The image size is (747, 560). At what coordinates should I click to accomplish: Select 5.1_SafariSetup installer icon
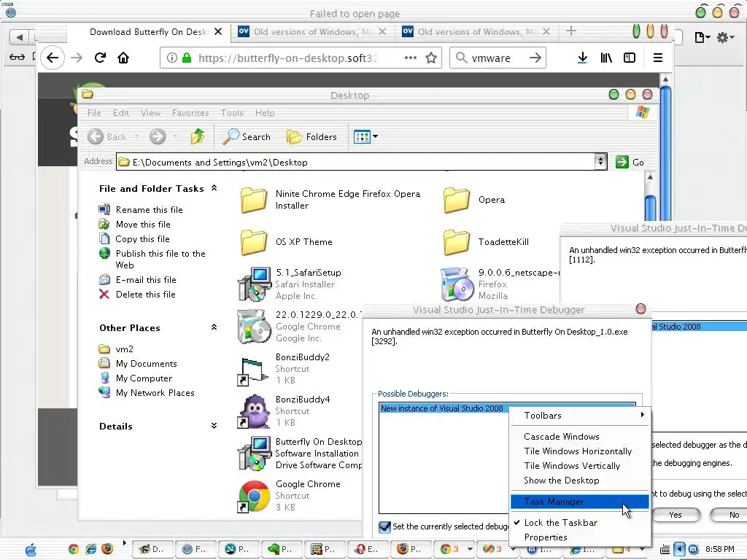click(254, 284)
